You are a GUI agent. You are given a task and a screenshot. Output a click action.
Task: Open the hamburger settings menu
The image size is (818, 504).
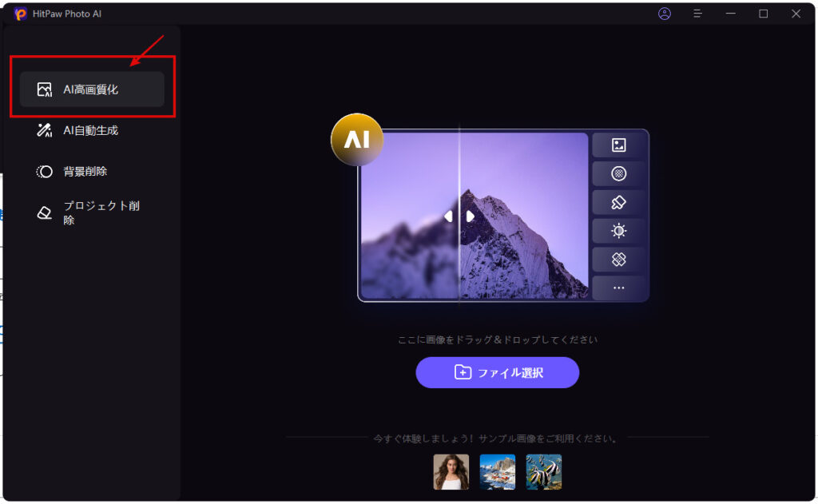tap(697, 14)
